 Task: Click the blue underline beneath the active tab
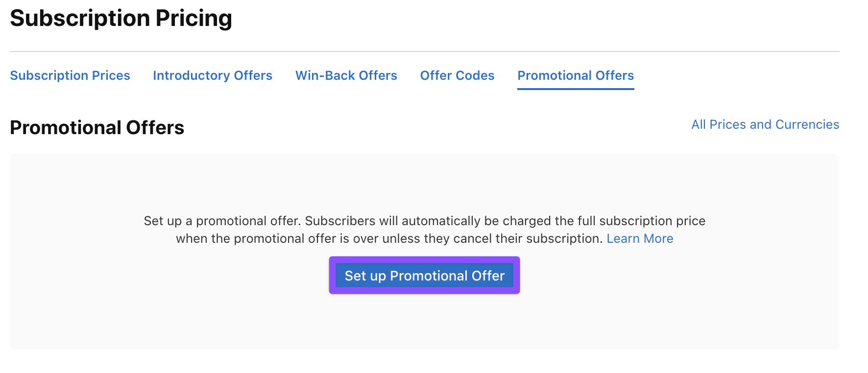[576, 89]
